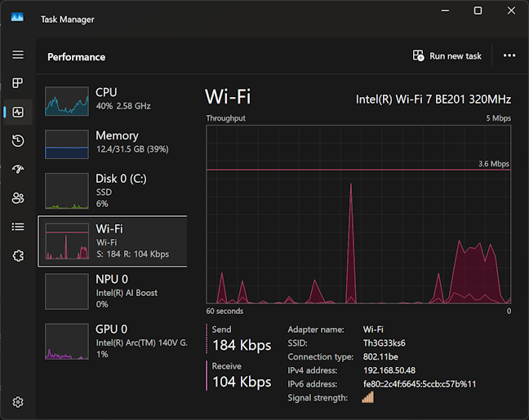529x420 pixels.
Task: Click the Disk 0 mini graph thumbnail
Action: [67, 191]
